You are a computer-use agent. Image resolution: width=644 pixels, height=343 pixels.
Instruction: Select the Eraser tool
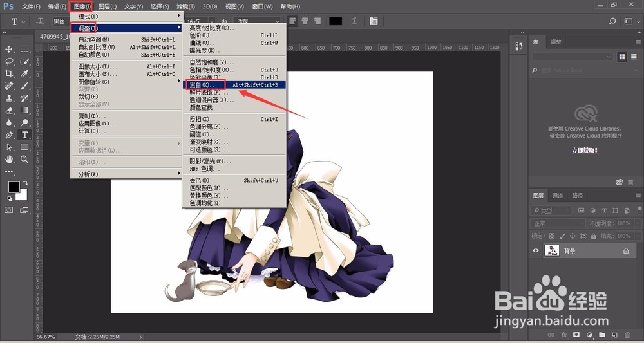click(8, 111)
